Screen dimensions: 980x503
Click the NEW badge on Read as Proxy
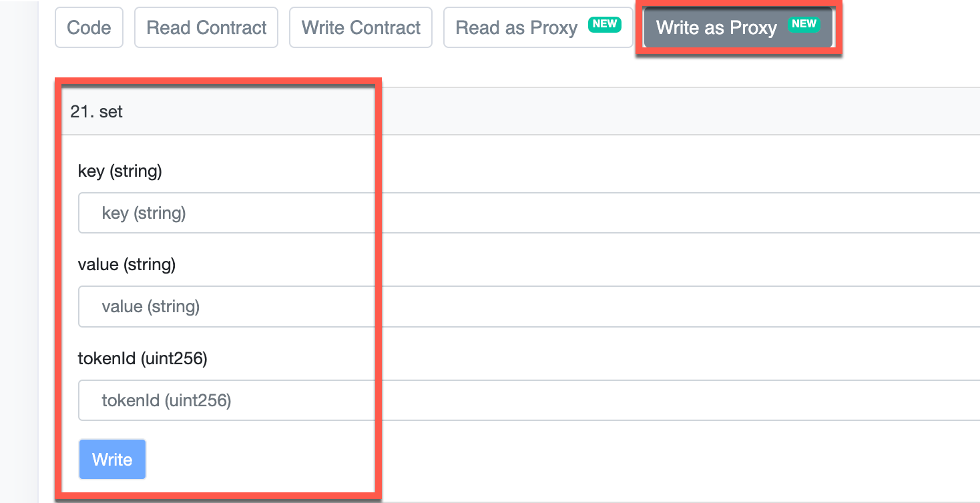605,24
